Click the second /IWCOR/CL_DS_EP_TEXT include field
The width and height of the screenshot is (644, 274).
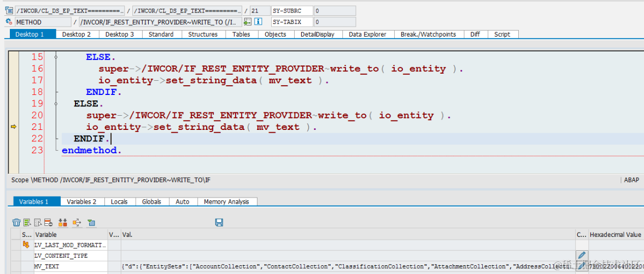188,11
